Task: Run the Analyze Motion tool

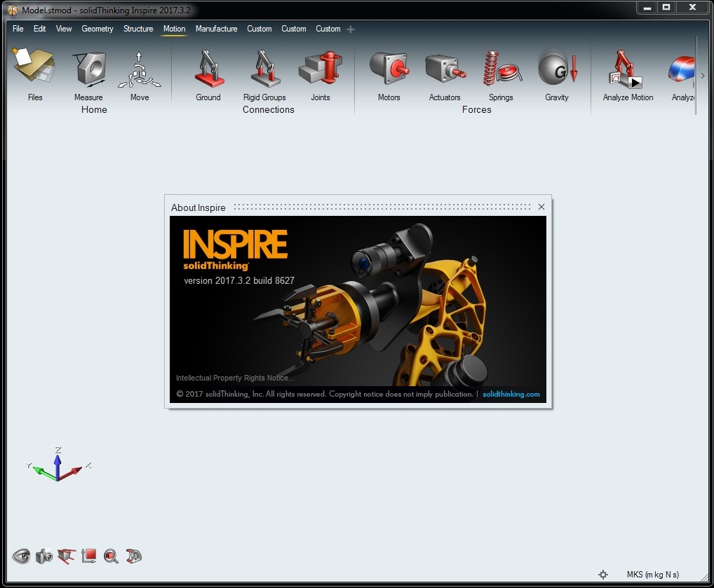Action: [x=626, y=69]
